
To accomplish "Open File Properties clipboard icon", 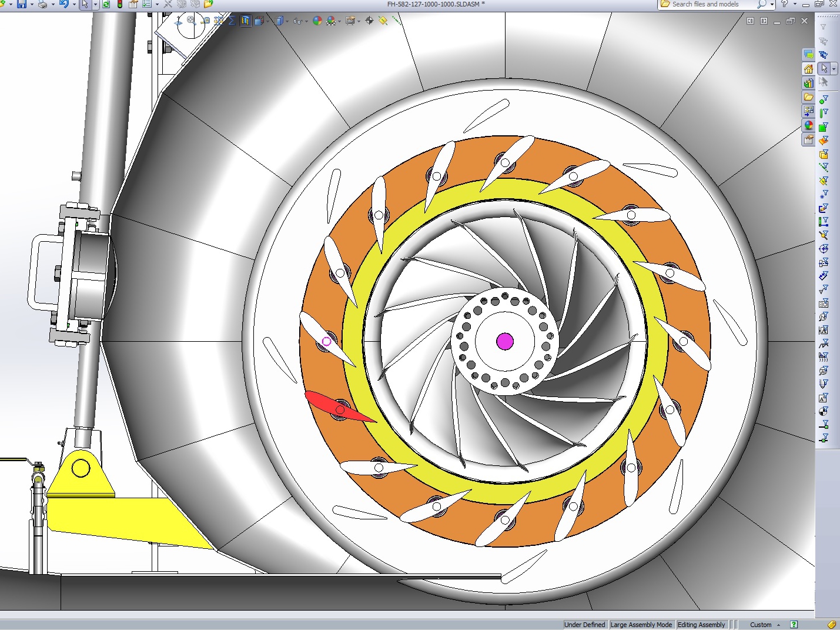I will [133, 4].
